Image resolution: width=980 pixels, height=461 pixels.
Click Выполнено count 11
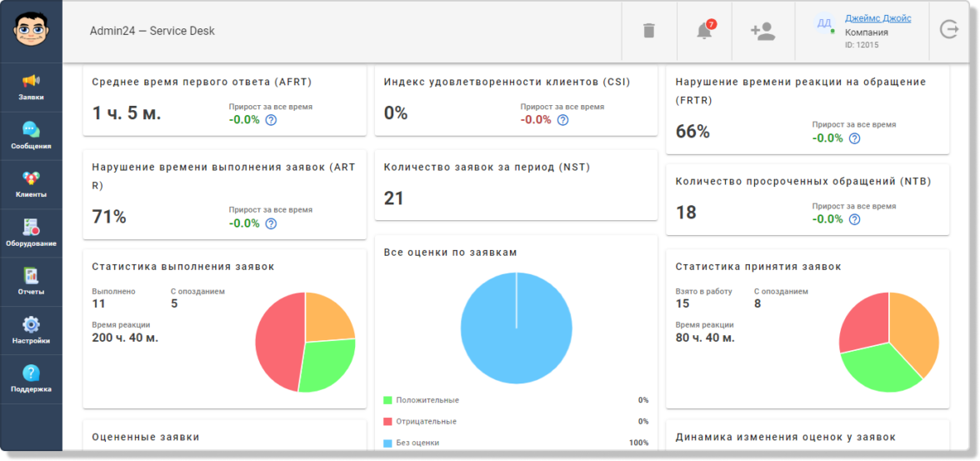[x=98, y=304]
